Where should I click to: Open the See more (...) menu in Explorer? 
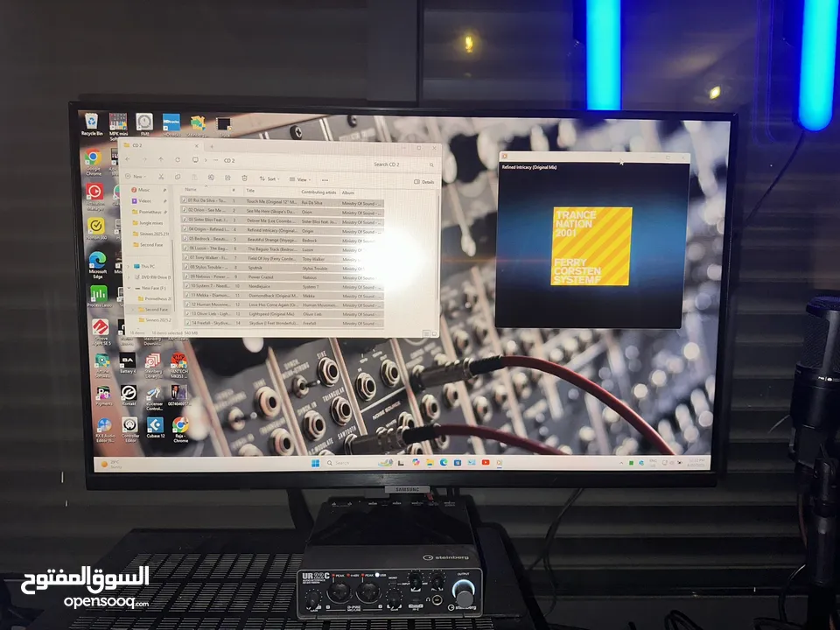point(325,180)
